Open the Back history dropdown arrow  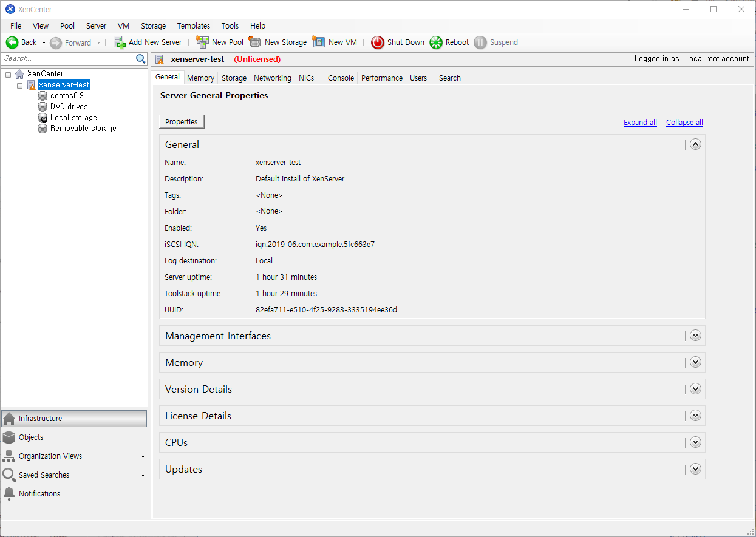[44, 42]
